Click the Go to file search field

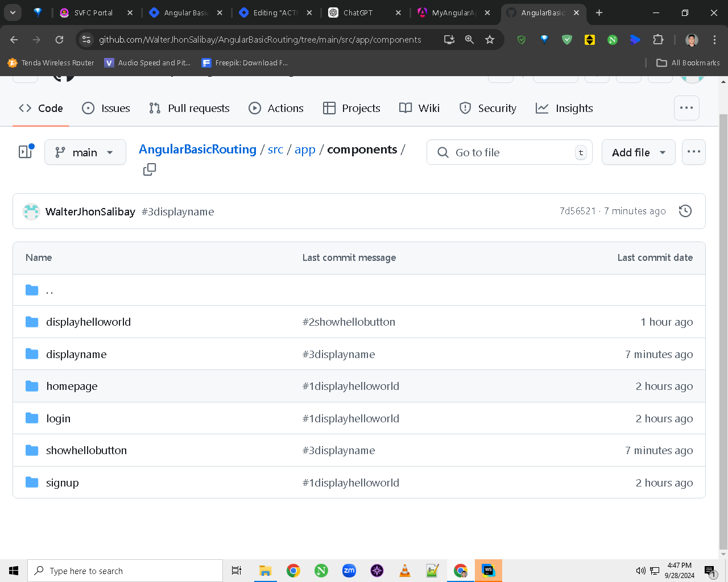(510, 152)
